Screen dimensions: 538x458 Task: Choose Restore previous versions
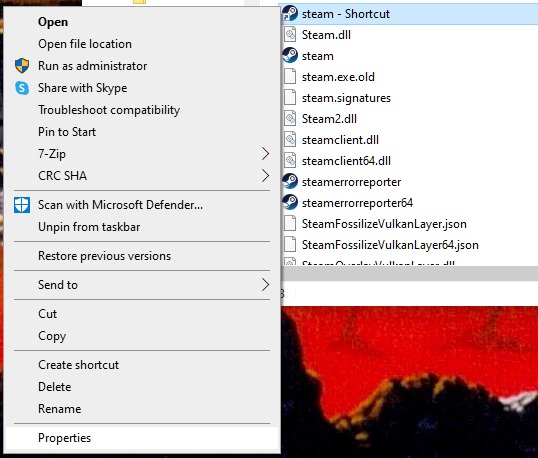tap(142, 256)
